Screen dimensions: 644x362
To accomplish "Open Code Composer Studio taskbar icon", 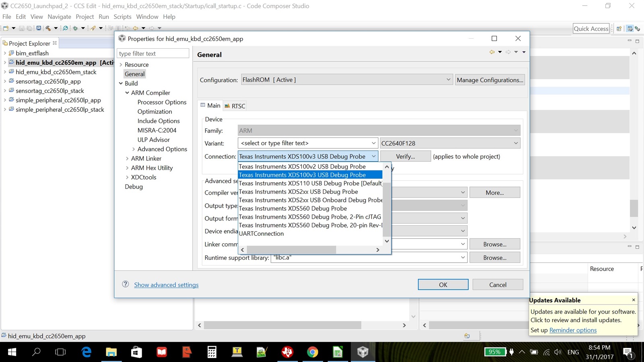I will click(x=363, y=352).
